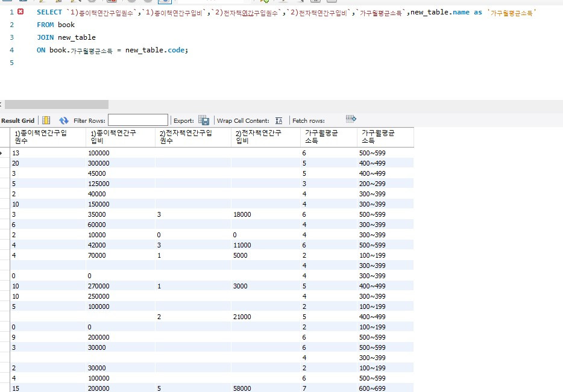Click the empty line number 5
The width and height of the screenshot is (563, 392).
[12, 63]
